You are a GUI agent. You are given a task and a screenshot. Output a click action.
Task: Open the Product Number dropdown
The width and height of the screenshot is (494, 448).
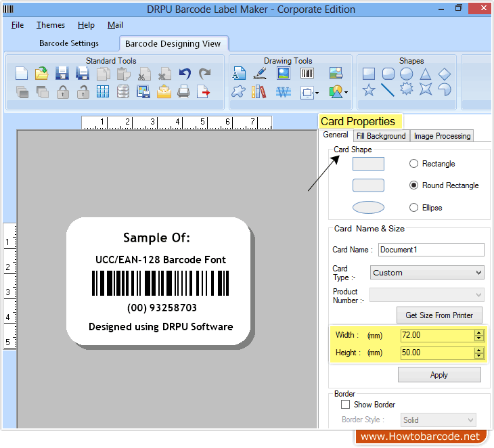pyautogui.click(x=427, y=295)
